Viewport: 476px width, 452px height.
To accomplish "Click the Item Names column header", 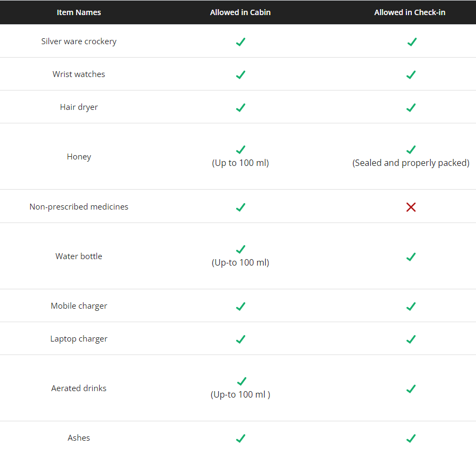I will point(79,12).
